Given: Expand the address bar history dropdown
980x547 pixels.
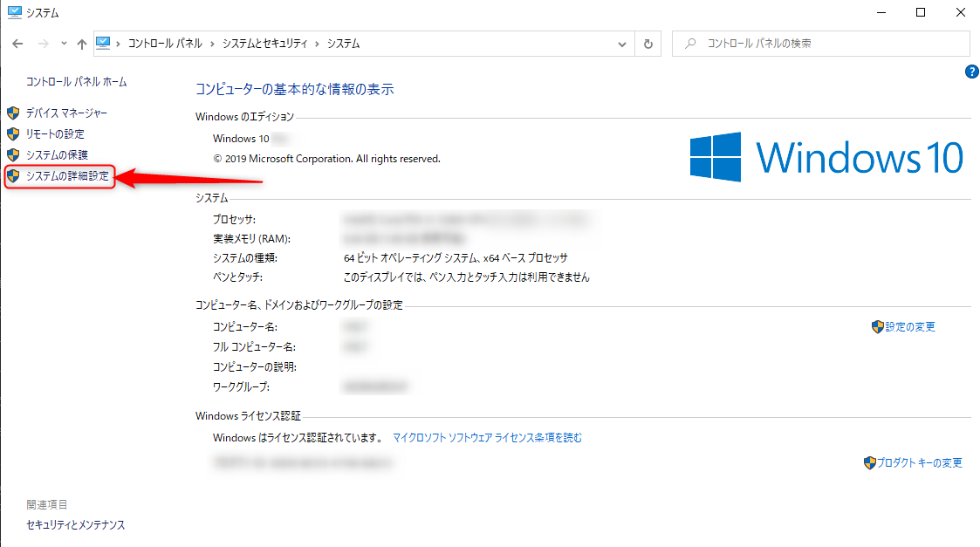Looking at the screenshot, I should coord(622,44).
